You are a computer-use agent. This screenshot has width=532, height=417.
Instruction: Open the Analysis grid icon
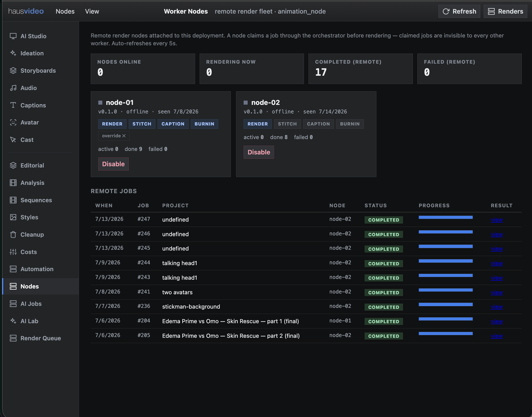click(x=13, y=183)
